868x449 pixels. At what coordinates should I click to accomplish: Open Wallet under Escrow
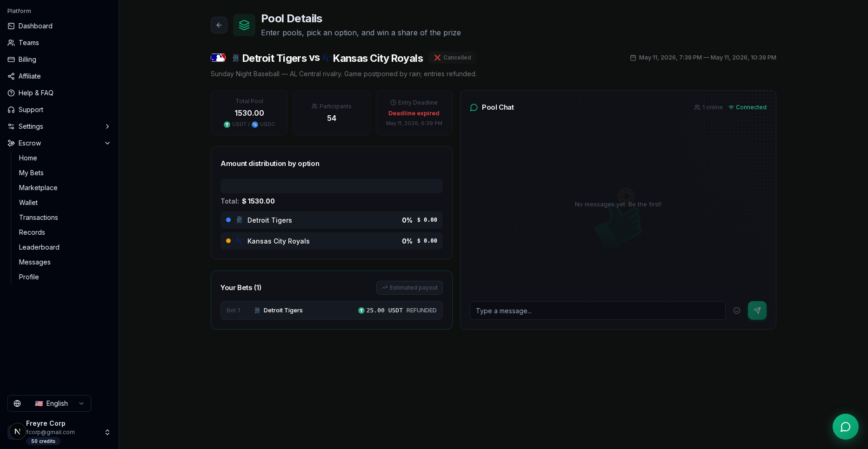(28, 203)
